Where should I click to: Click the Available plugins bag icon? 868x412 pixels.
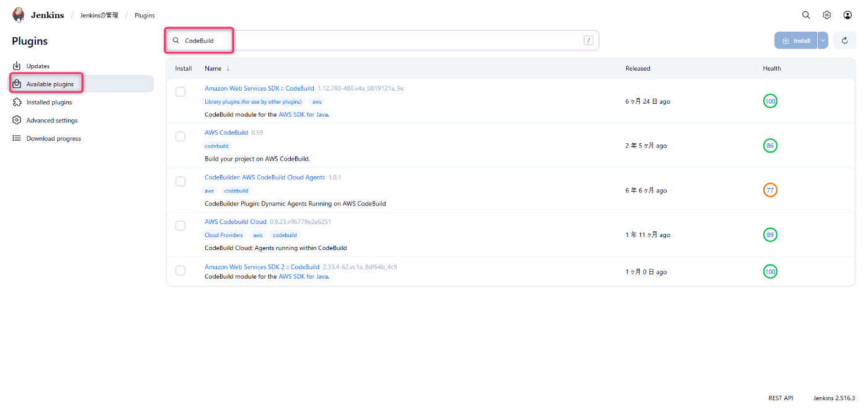click(17, 84)
